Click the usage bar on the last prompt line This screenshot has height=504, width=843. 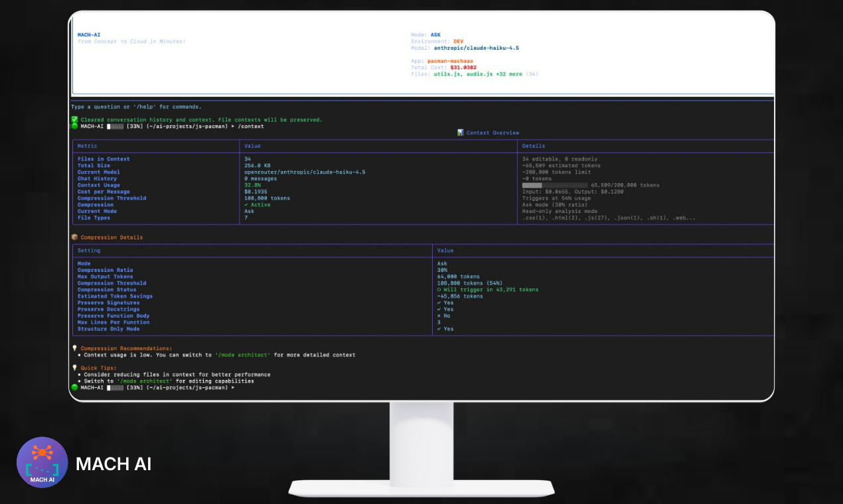(115, 387)
